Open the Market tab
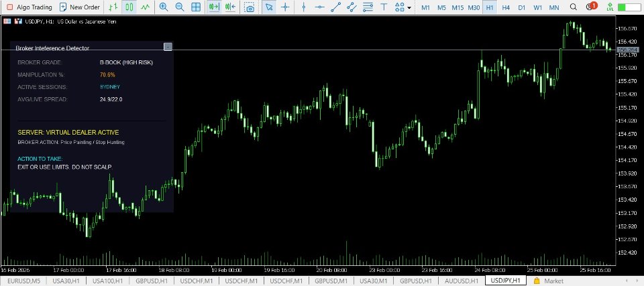Screen dimensions: 644x286 click(x=549, y=281)
